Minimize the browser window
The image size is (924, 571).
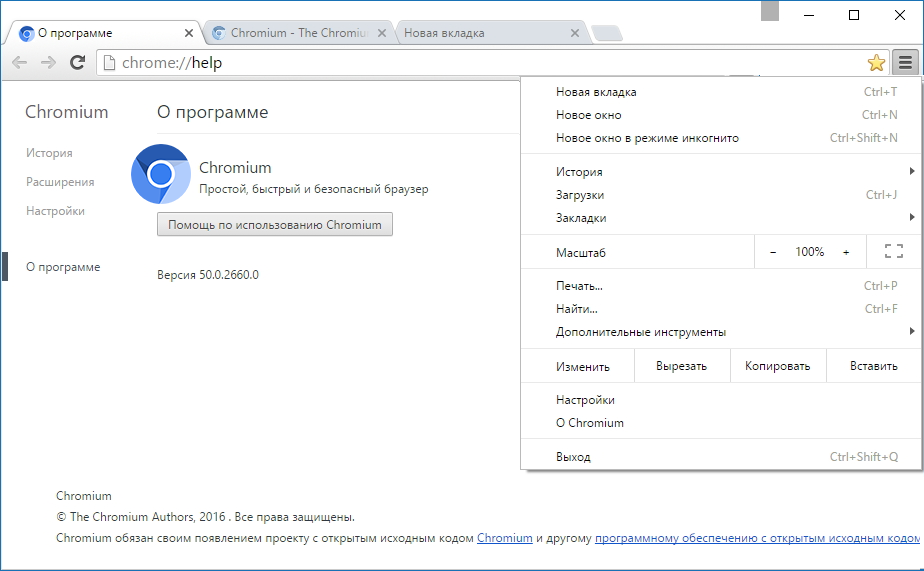809,15
